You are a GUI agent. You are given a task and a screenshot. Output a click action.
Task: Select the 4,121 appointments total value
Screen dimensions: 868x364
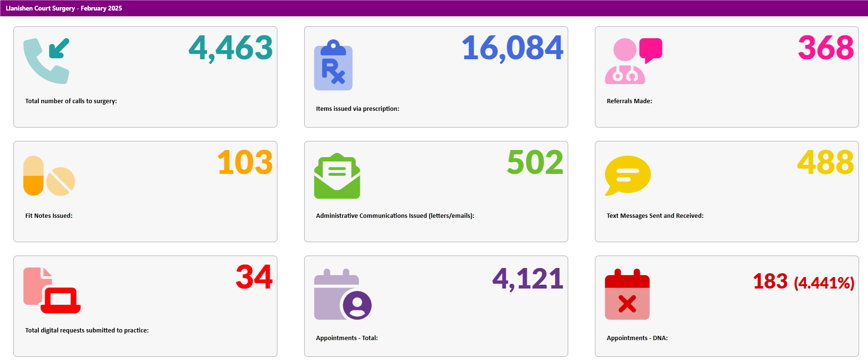click(528, 279)
